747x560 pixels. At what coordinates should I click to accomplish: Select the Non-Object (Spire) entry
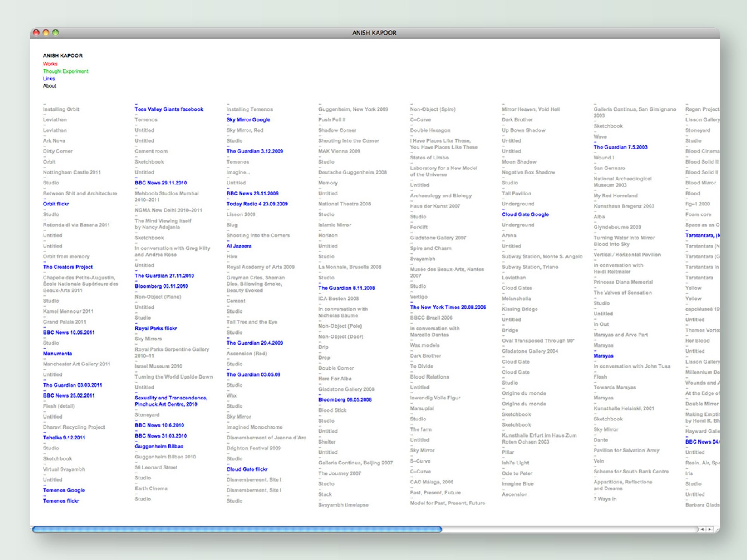(x=433, y=109)
